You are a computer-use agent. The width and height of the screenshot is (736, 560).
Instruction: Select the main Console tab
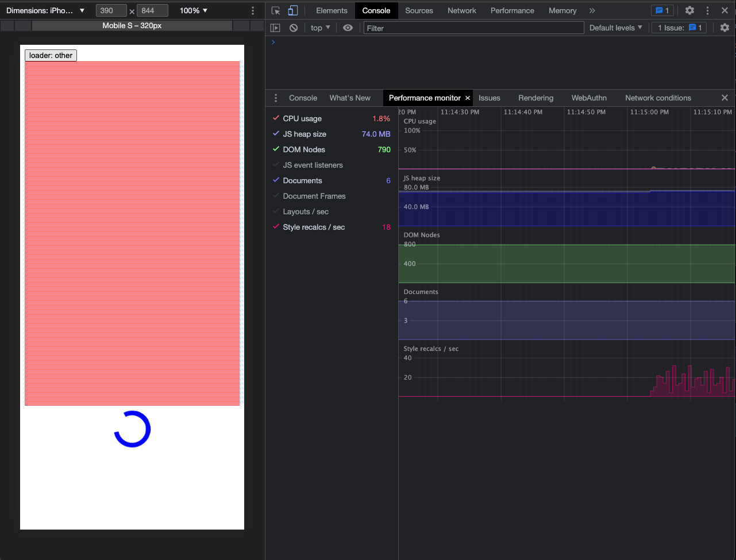[x=376, y=10]
